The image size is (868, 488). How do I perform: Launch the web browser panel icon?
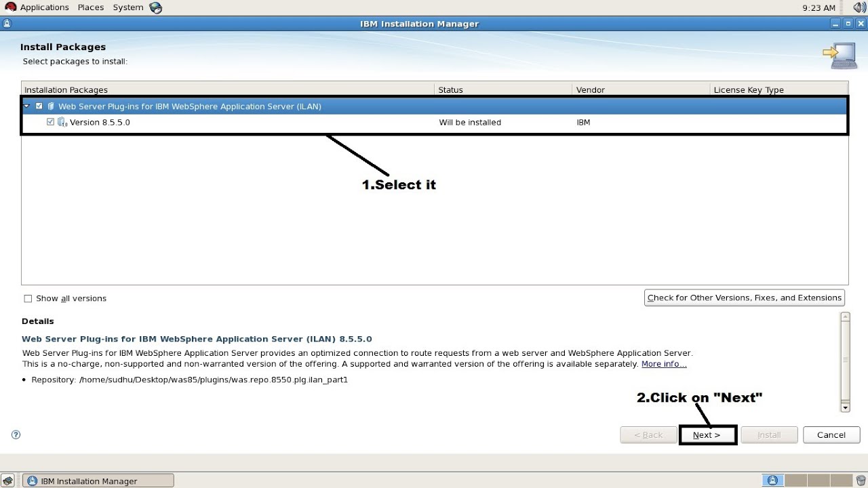(x=156, y=7)
